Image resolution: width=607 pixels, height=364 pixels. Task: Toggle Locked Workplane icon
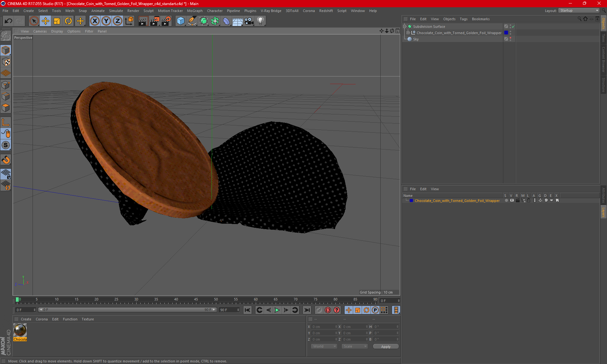point(6,174)
